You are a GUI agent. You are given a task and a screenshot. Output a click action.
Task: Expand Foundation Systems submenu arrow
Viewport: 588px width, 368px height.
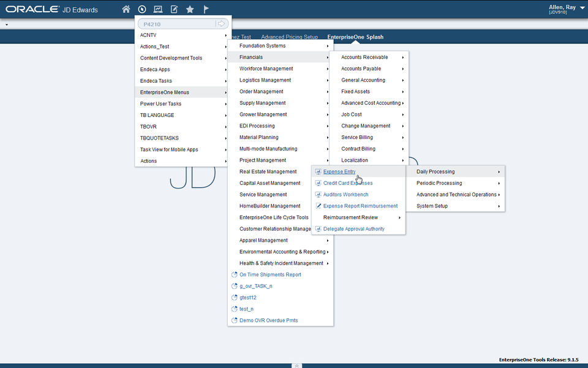pyautogui.click(x=327, y=46)
